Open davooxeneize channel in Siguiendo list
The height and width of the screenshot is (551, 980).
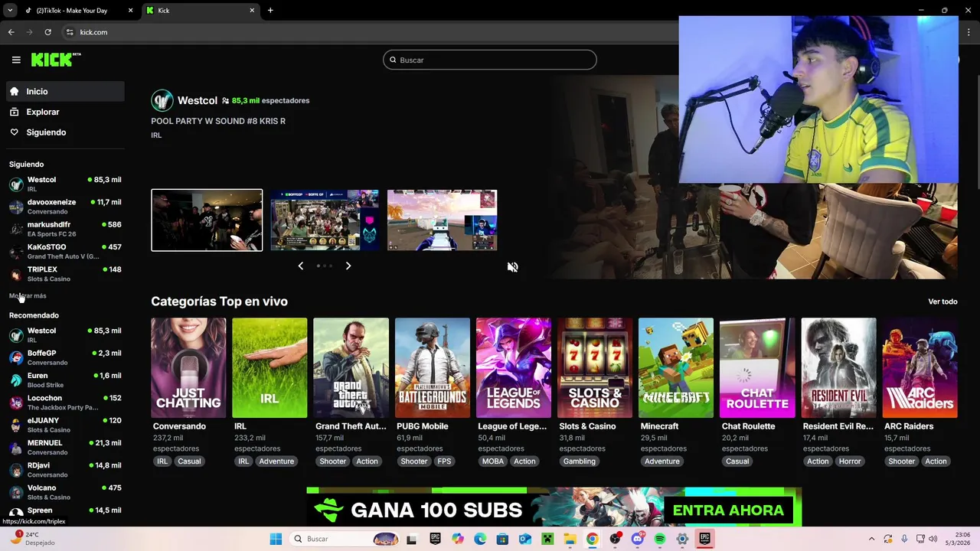point(65,207)
